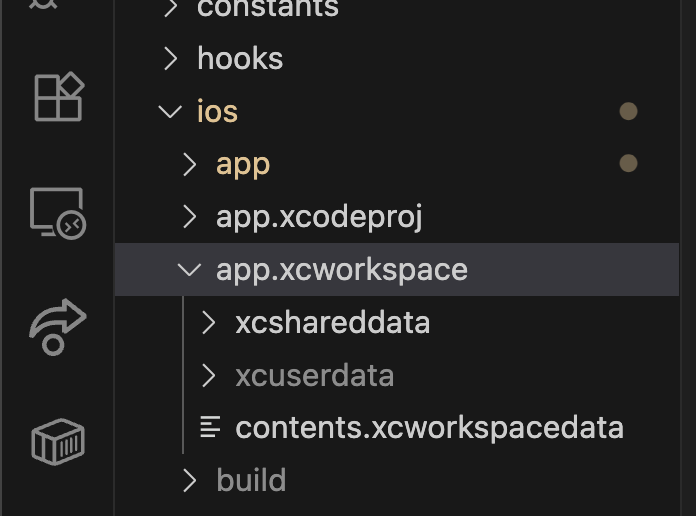The height and width of the screenshot is (516, 696).
Task: Click the modified dot beside ios folder
Action: [x=628, y=111]
